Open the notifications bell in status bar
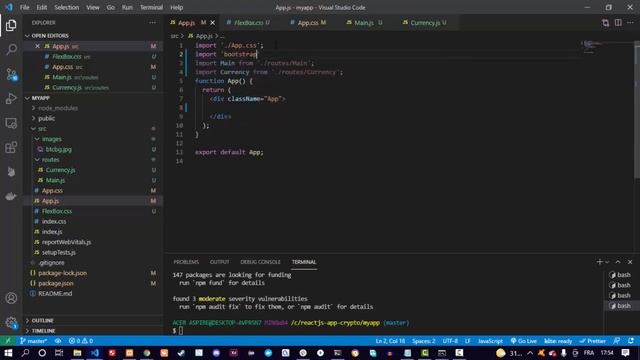Screen dimensions: 640x360 [x=631, y=341]
